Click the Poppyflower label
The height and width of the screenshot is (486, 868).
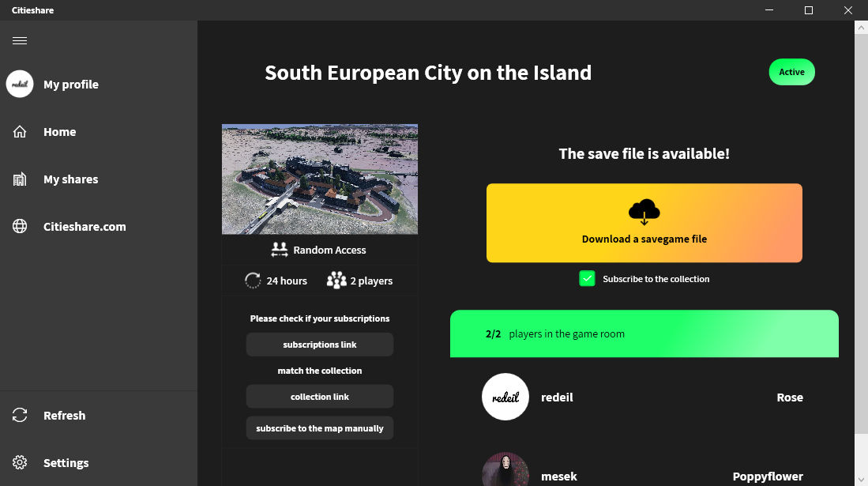[x=768, y=477]
